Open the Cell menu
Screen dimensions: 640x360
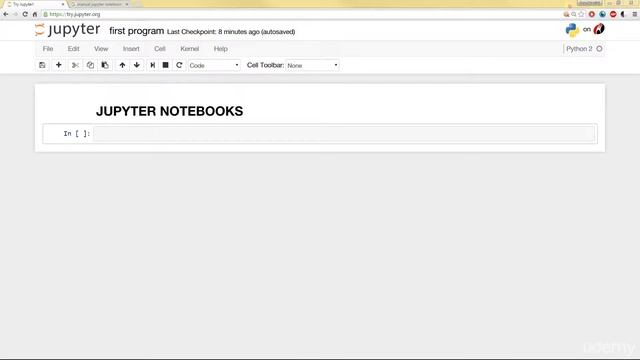click(x=160, y=49)
